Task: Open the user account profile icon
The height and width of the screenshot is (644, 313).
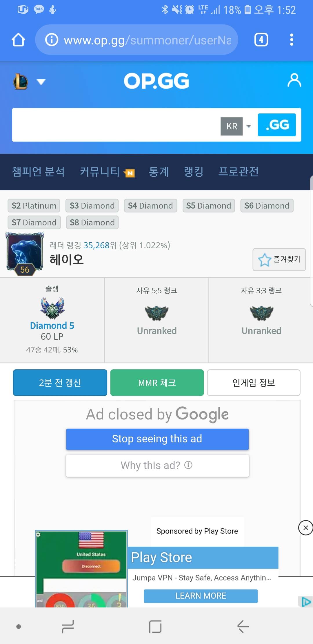Action: point(294,80)
